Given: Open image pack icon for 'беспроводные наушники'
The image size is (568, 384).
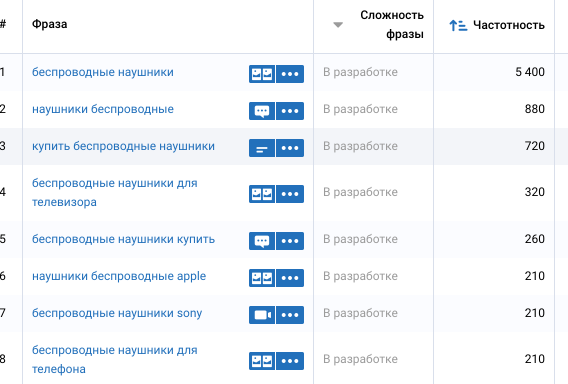Looking at the screenshot, I should coord(262,74).
